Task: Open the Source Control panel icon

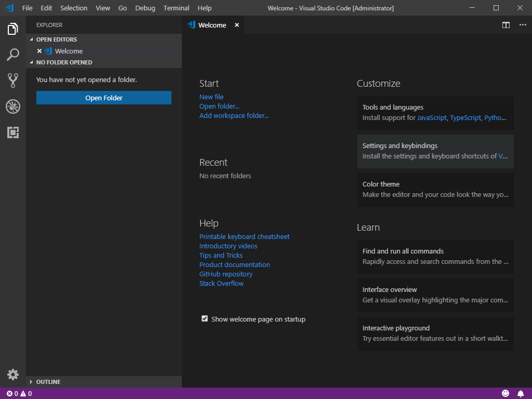Action: (12, 81)
